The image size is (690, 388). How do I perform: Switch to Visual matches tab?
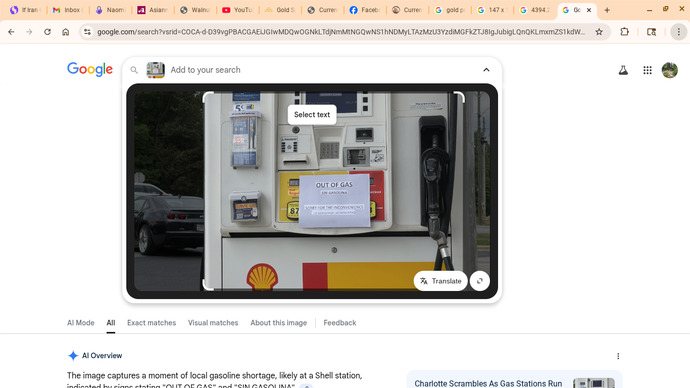213,323
